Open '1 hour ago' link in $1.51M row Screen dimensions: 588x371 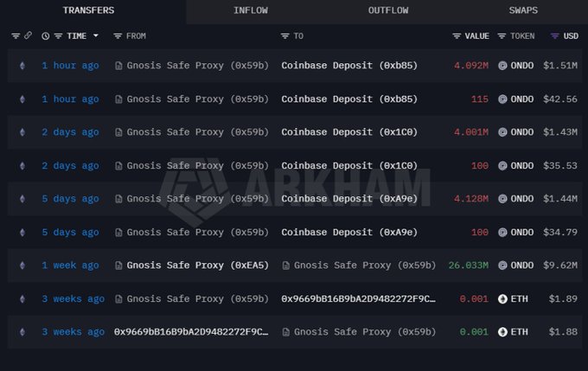[x=71, y=66]
